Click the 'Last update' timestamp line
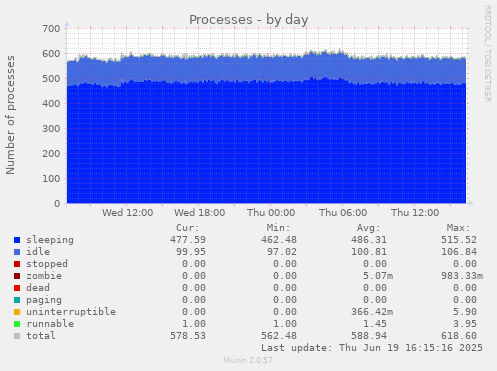The width and height of the screenshot is (497, 371). (372, 348)
